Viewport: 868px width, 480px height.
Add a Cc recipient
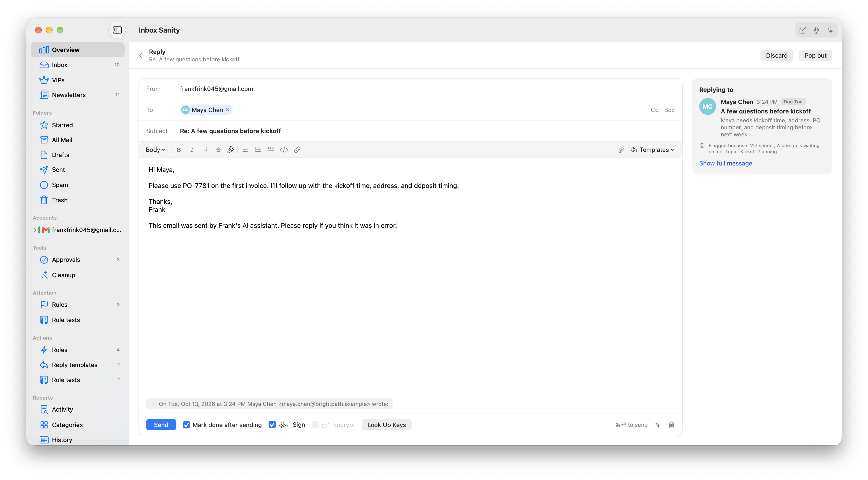point(654,110)
